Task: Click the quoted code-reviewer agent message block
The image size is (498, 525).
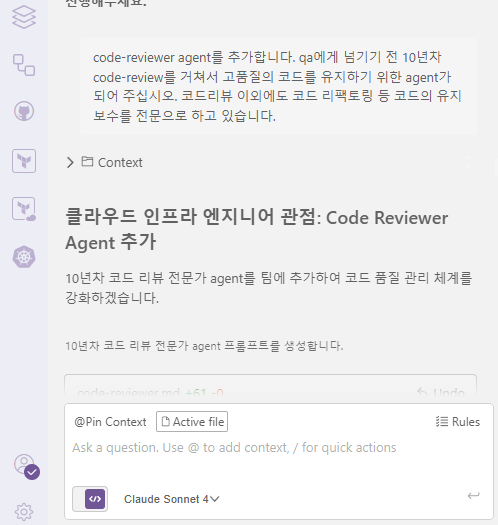Action: pos(278,86)
